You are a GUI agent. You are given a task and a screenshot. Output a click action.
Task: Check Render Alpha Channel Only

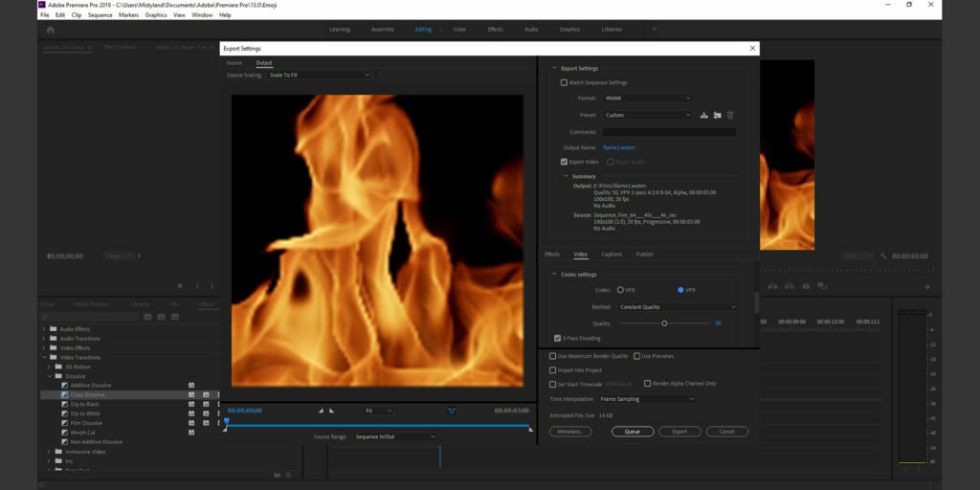[648, 384]
